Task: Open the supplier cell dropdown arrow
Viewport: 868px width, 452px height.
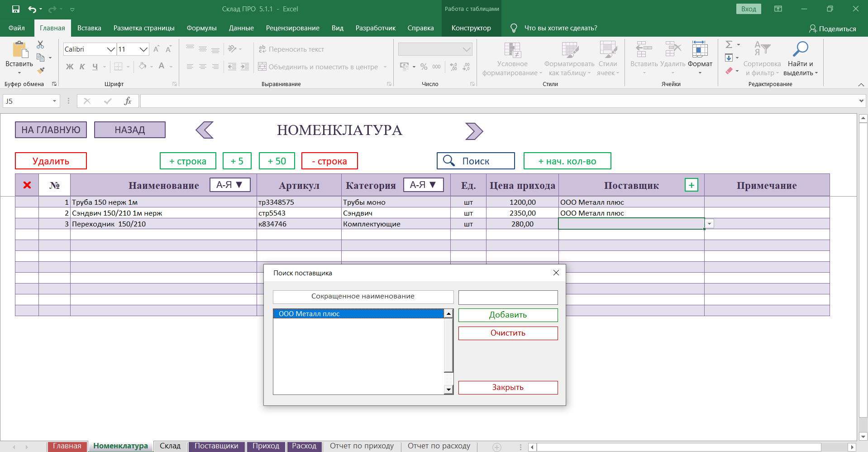Action: point(709,224)
